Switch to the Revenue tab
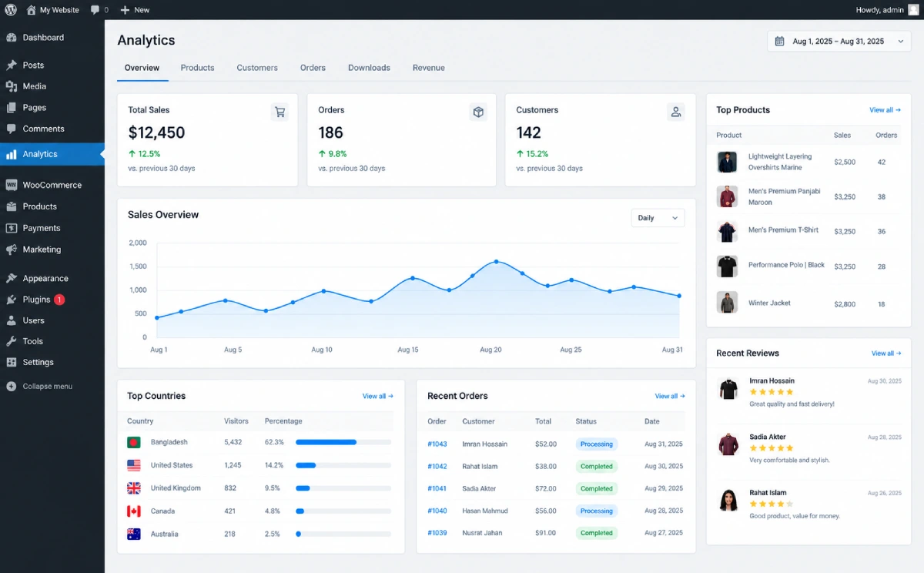This screenshot has height=573, width=924. pos(428,68)
